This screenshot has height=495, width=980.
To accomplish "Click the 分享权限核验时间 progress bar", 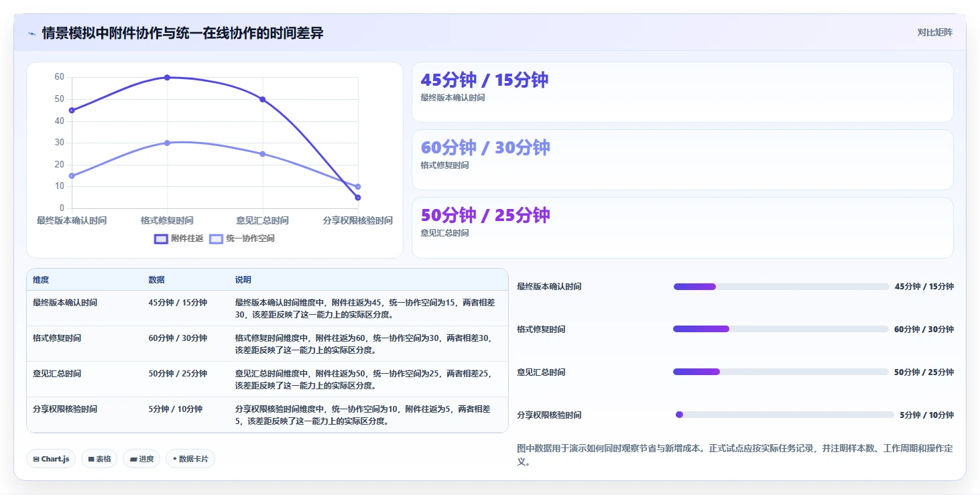I will point(785,415).
